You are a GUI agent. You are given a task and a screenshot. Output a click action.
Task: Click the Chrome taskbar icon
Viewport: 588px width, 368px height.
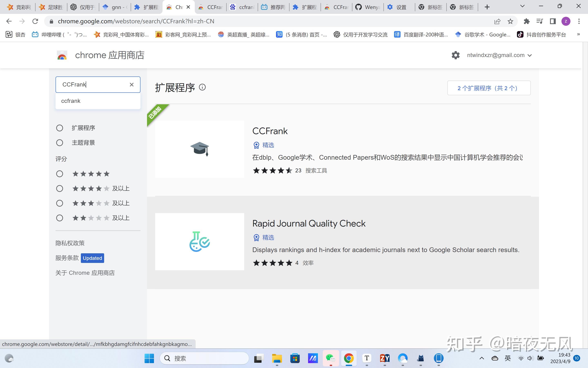point(349,358)
